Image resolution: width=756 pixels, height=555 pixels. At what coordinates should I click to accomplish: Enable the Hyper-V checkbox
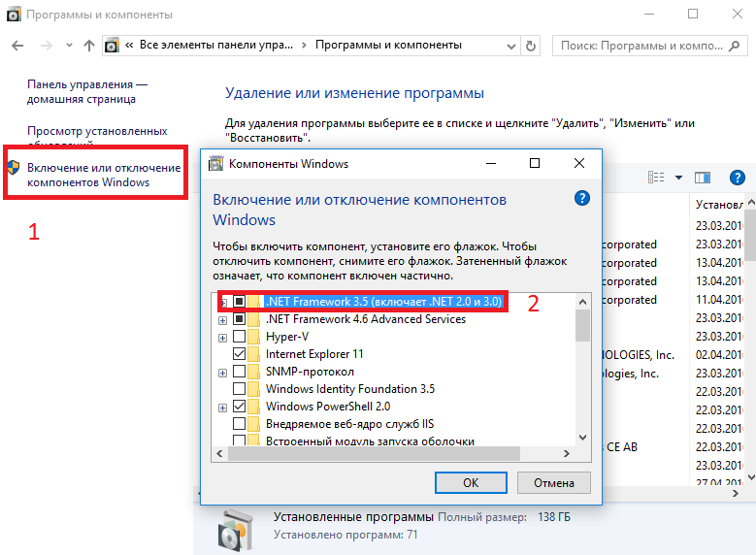[239, 336]
